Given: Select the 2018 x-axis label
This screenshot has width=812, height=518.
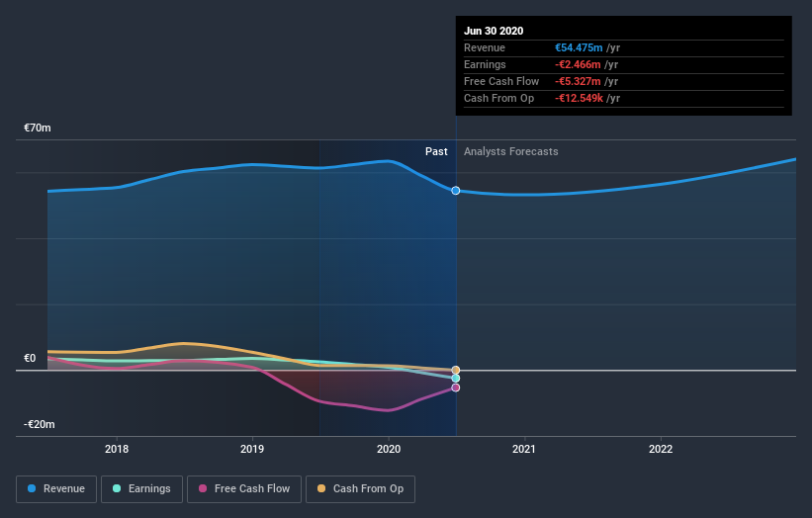Looking at the screenshot, I should pos(117,449).
